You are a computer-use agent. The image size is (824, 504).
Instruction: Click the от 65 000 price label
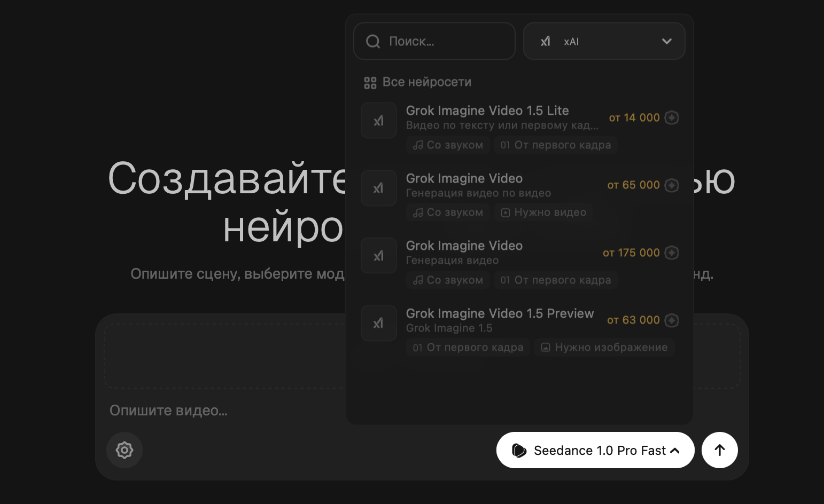click(x=634, y=185)
